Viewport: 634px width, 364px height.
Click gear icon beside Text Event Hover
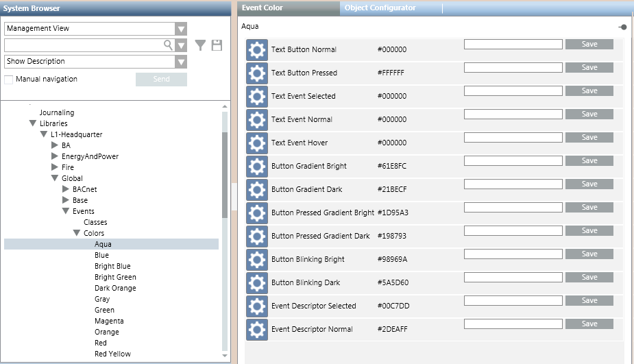(256, 143)
